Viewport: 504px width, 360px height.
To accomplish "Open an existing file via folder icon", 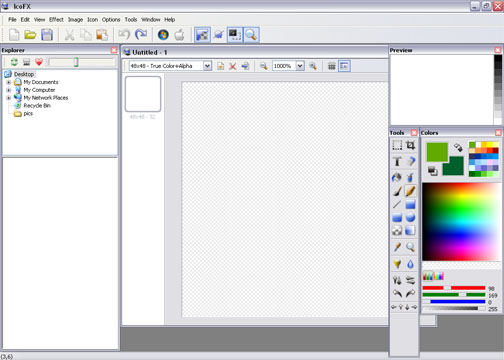I will coord(30,35).
